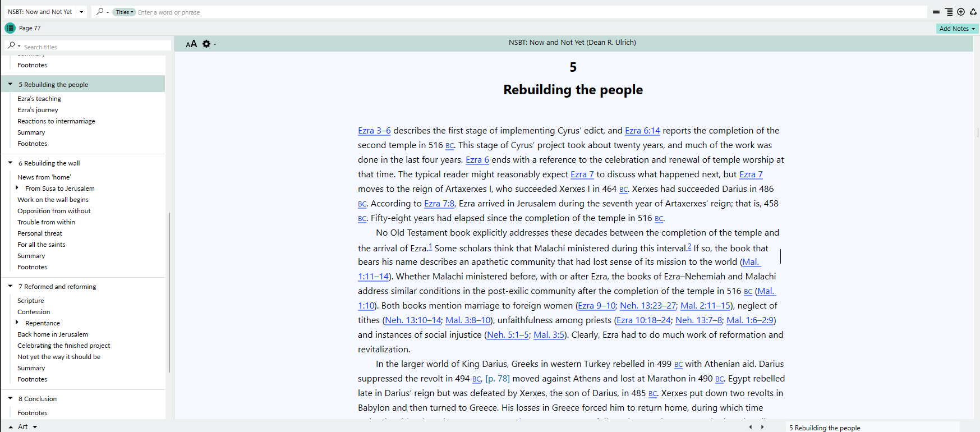Viewport: 980px width, 432px height.
Task: Select Confession under chapter 7
Action: point(34,312)
